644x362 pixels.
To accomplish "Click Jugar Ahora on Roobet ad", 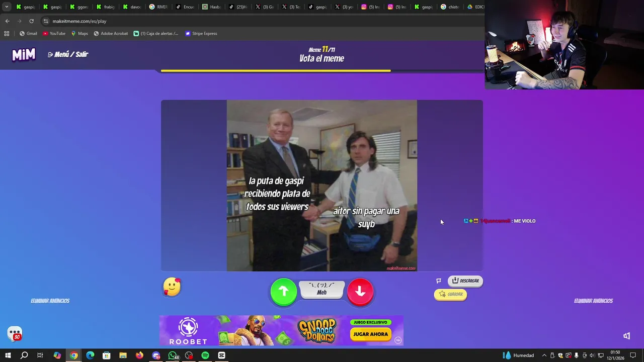I will point(371,334).
